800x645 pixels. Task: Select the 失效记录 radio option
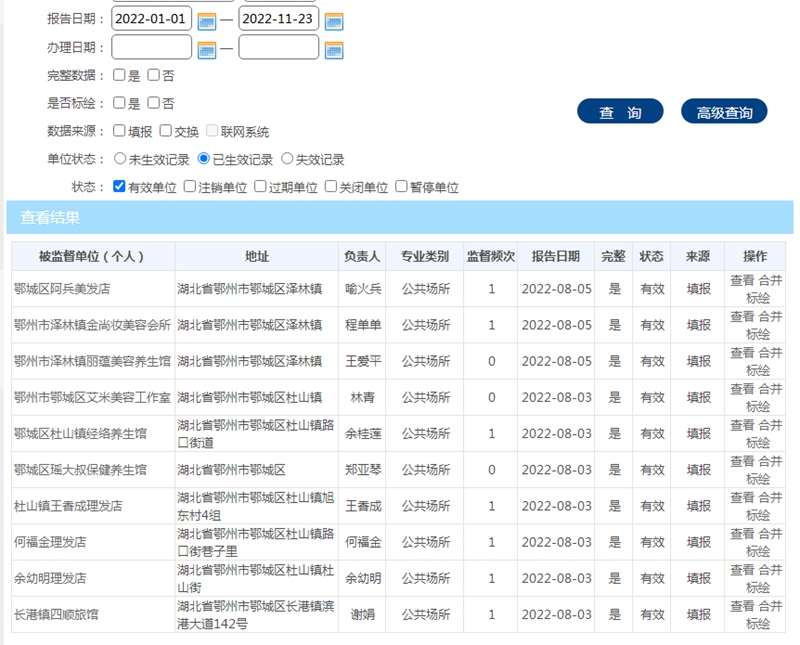[287, 159]
